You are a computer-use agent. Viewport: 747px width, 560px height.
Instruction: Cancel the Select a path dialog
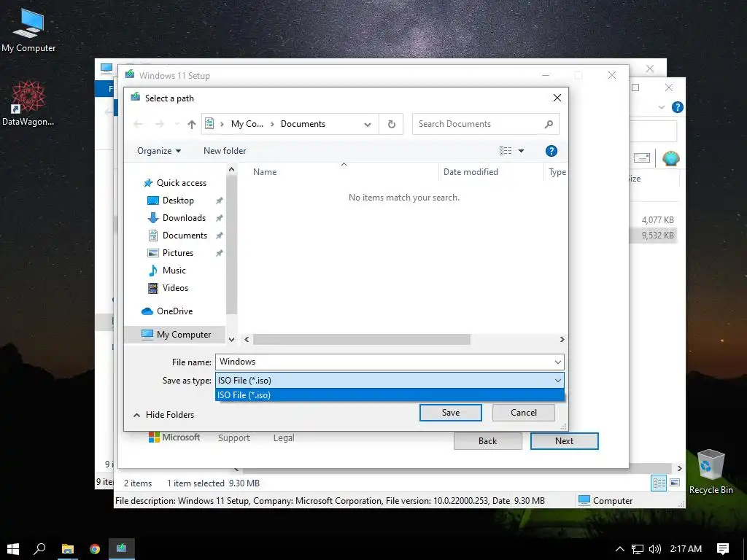pyautogui.click(x=524, y=413)
